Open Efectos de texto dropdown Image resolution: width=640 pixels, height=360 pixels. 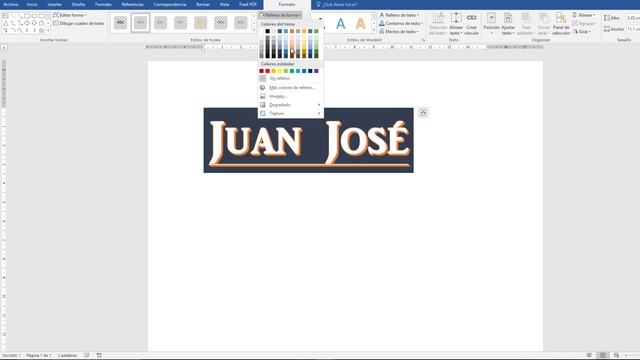399,31
